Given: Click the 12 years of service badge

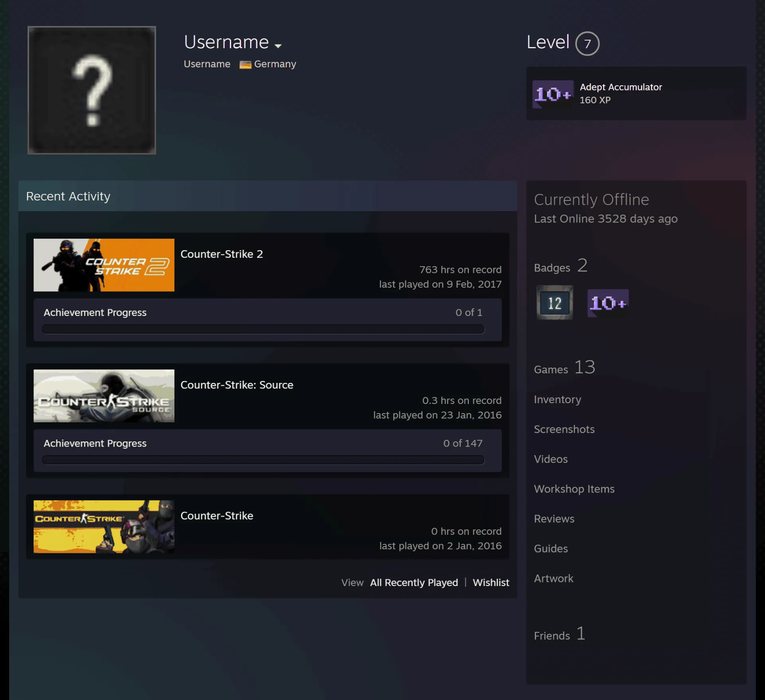Looking at the screenshot, I should click(x=555, y=303).
